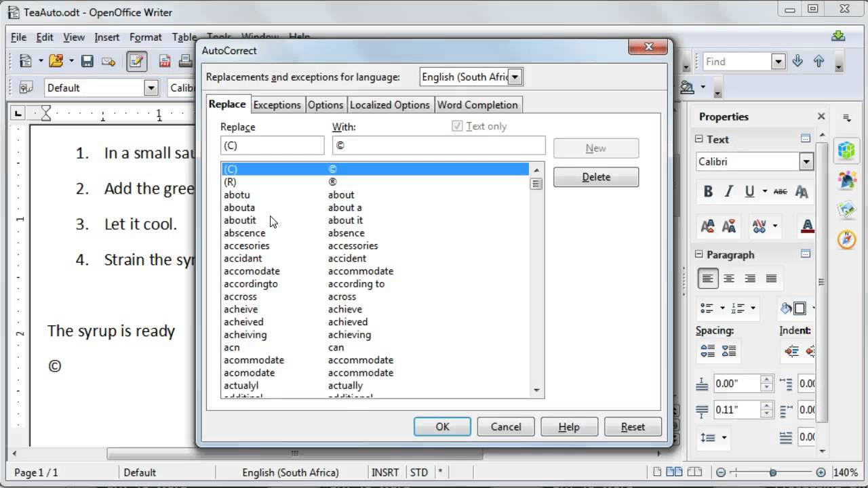Click OK in AutoCorrect dialog

point(442,426)
